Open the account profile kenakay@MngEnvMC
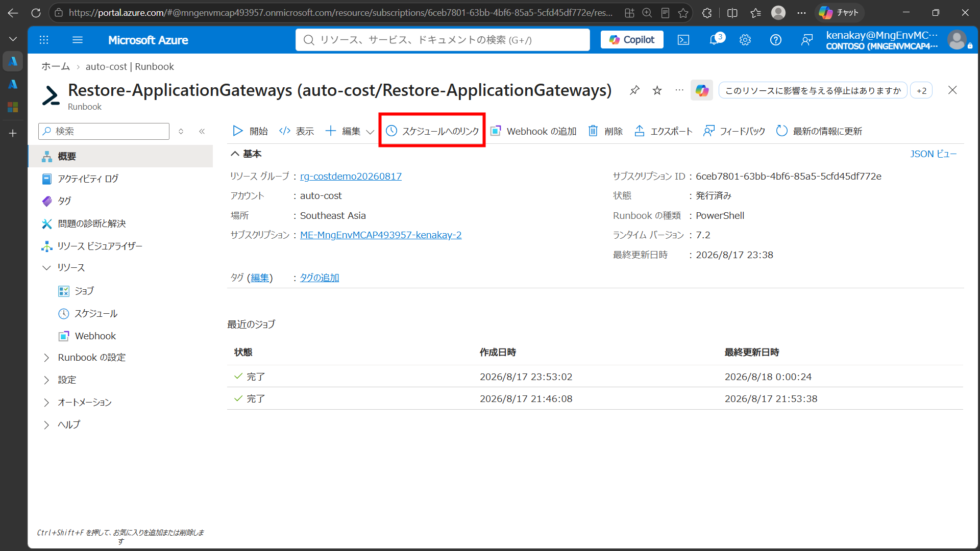This screenshot has height=551, width=980. tap(899, 40)
